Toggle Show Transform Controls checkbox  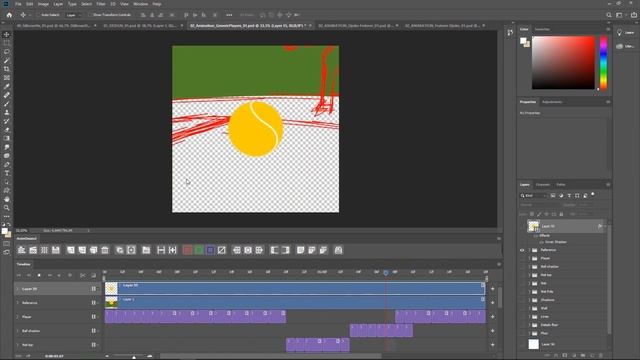(91, 15)
